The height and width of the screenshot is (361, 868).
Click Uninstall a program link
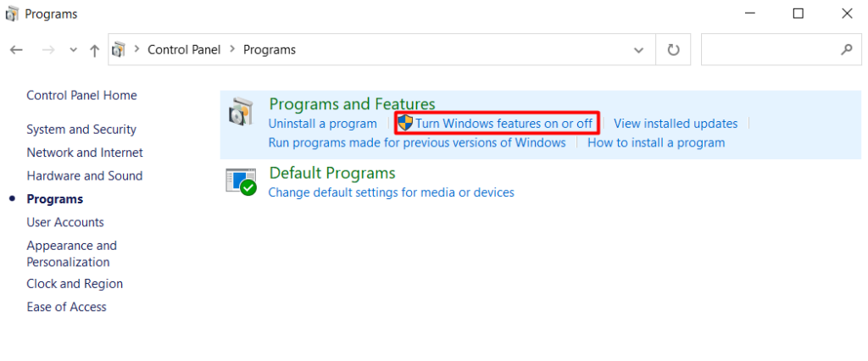point(322,124)
